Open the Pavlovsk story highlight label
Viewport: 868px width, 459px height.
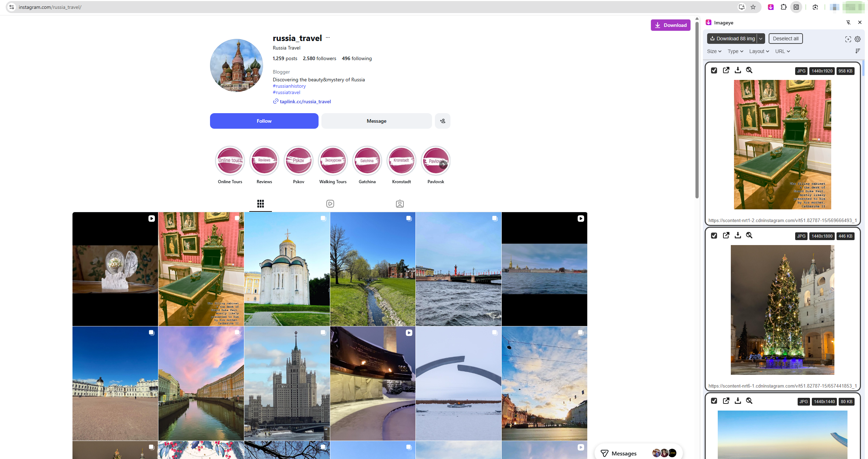436,182
